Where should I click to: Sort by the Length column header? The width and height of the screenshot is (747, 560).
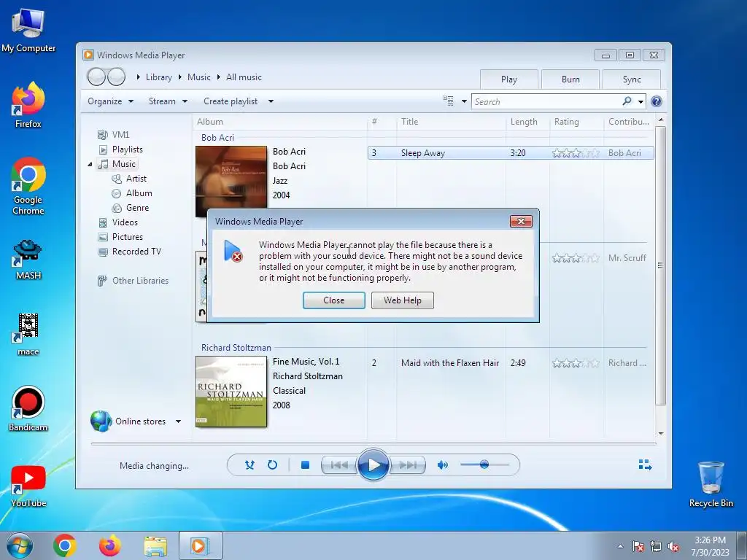click(x=524, y=122)
